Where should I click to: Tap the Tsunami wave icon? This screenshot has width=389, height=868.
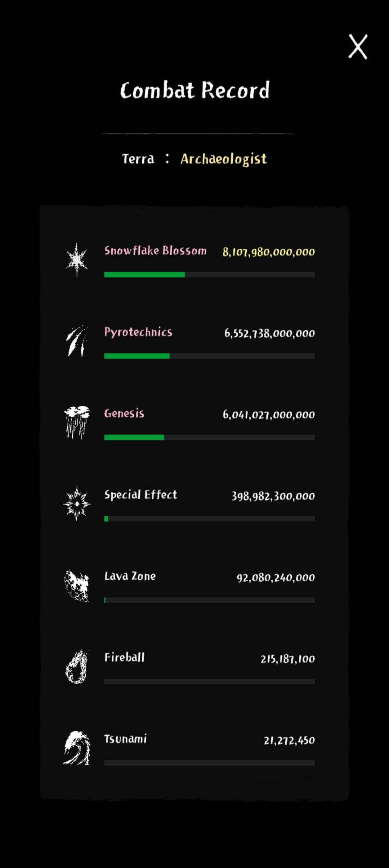(77, 748)
